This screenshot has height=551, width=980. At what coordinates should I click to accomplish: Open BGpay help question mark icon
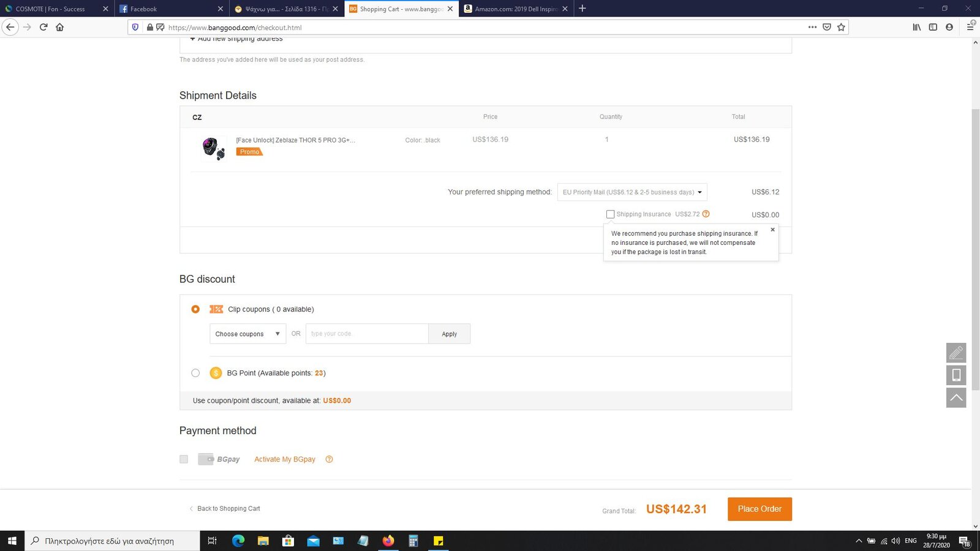click(x=329, y=459)
